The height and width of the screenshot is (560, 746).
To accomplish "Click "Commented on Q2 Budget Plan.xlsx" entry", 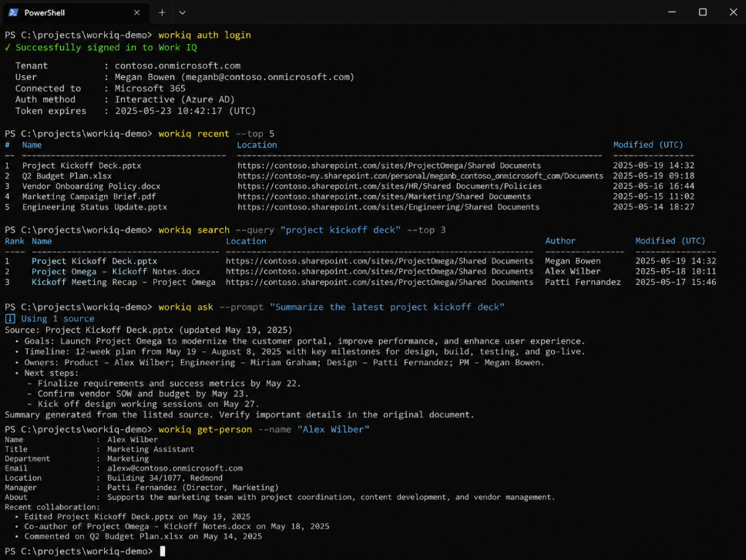I will coord(139,536).
